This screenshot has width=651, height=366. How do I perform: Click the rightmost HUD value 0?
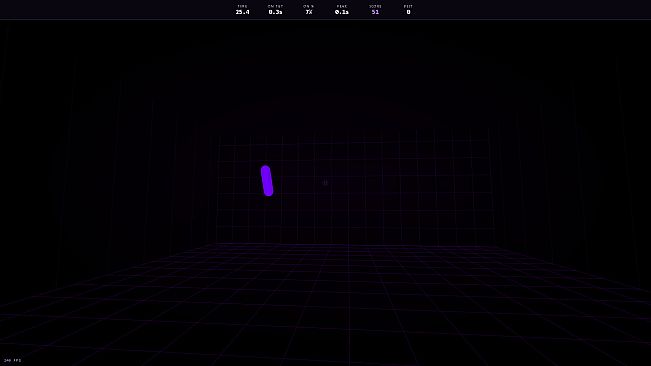(x=408, y=12)
